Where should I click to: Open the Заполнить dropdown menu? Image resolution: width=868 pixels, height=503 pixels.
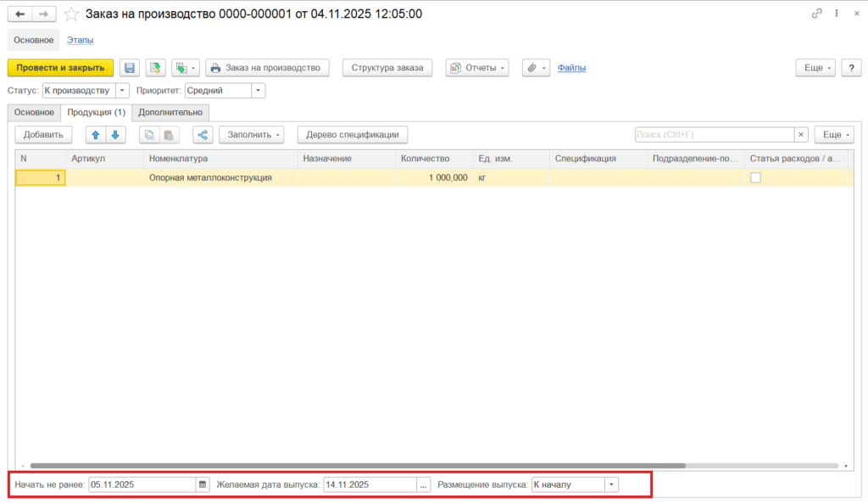point(251,135)
